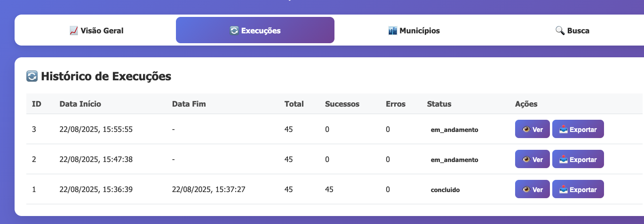
Task: Open Ver for completed execution 1
Action: [x=532, y=189]
